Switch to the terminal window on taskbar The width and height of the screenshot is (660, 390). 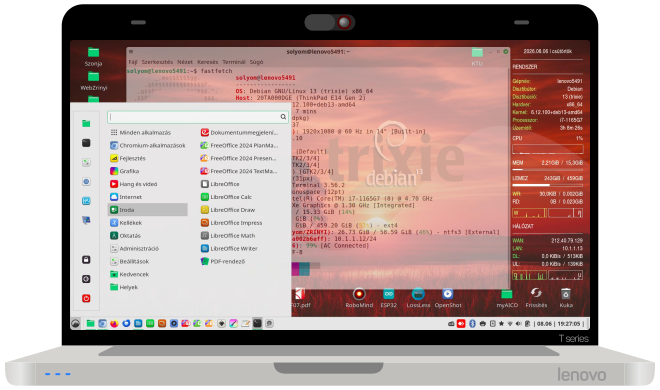point(257,323)
